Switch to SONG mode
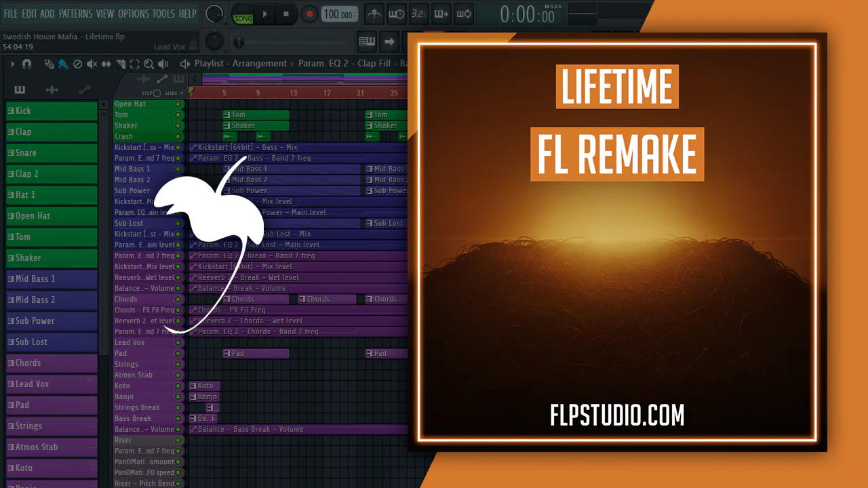The width and height of the screenshot is (868, 488). [x=243, y=18]
